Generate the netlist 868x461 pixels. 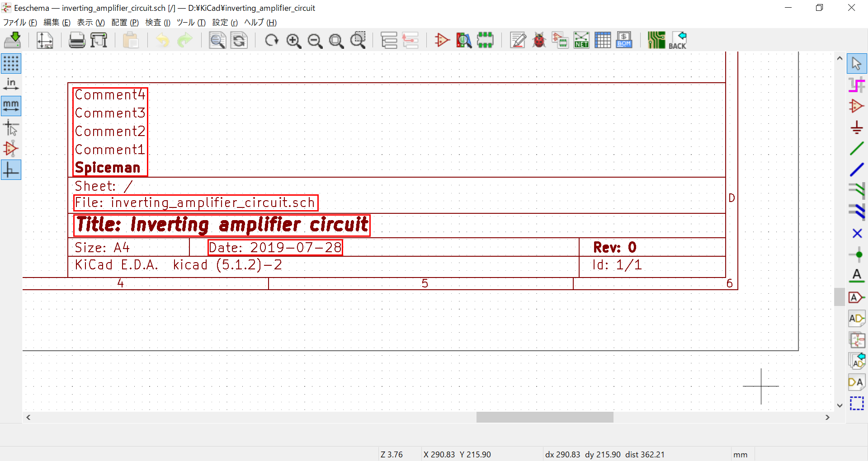(581, 40)
